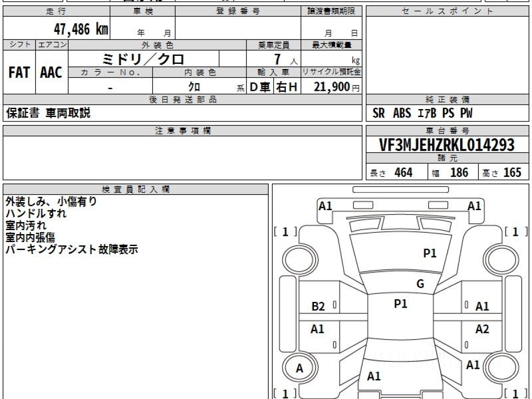Select the note 室内内張傷
The width and height of the screenshot is (532, 399).
tap(30, 238)
